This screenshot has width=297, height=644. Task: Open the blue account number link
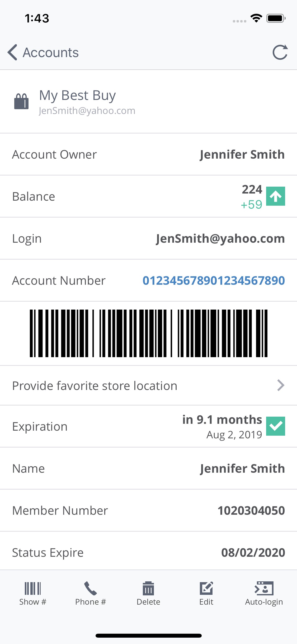pyautogui.click(x=213, y=280)
